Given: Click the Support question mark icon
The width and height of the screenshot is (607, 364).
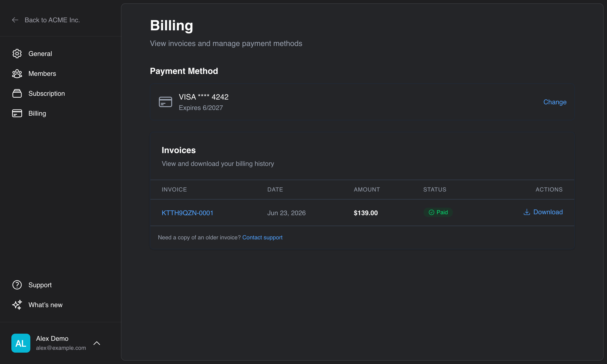Looking at the screenshot, I should coord(17,285).
